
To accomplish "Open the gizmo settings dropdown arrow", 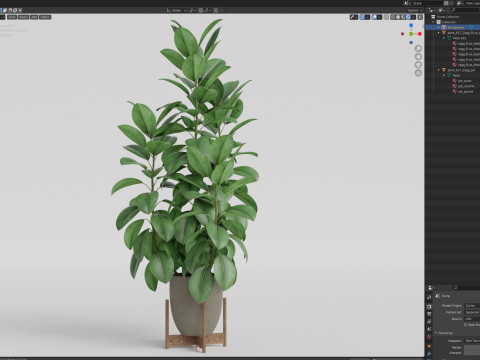I will pos(367,17).
